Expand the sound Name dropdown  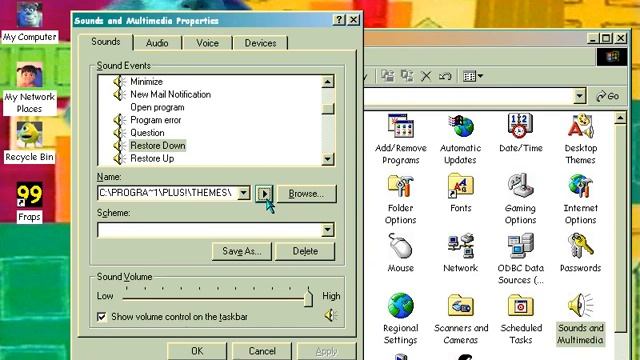(x=243, y=193)
